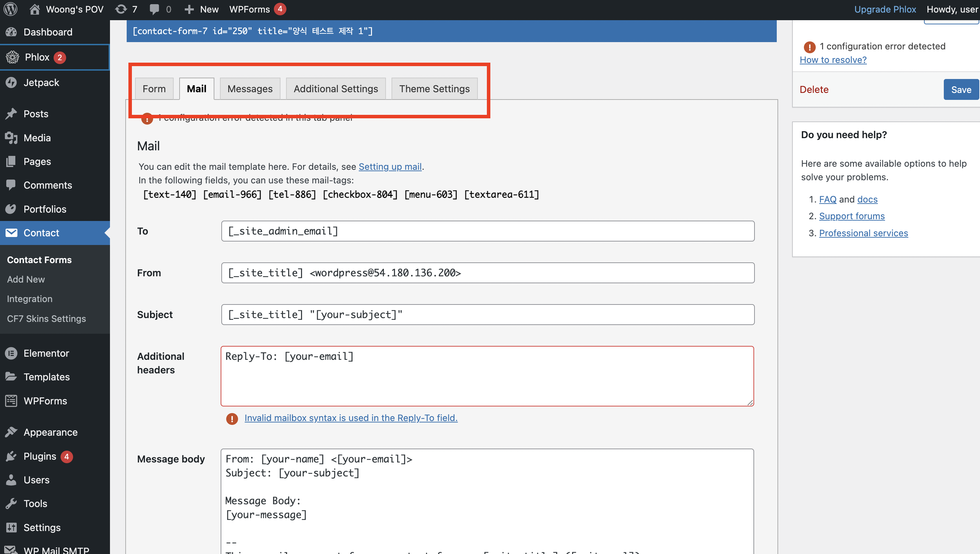This screenshot has height=554, width=980.
Task: Open the Phlox theme menu
Action: click(37, 57)
